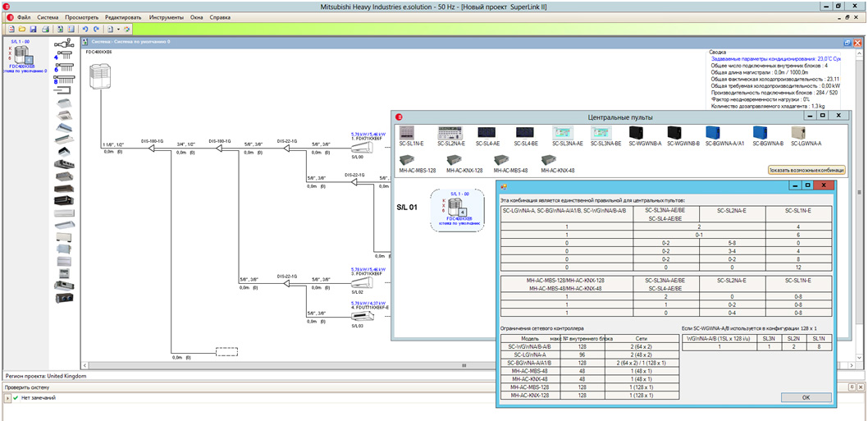Click the first DIS-180-1G branch joint
The width and height of the screenshot is (868, 421).
(x=152, y=148)
